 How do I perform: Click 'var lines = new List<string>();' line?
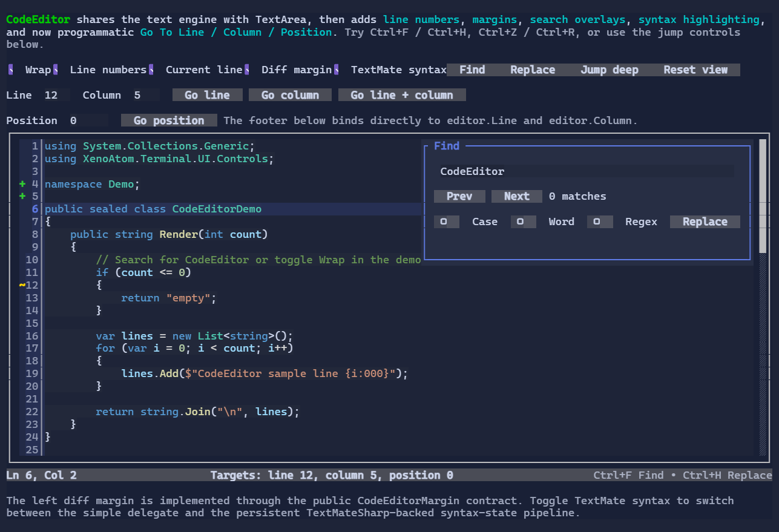tap(194, 336)
